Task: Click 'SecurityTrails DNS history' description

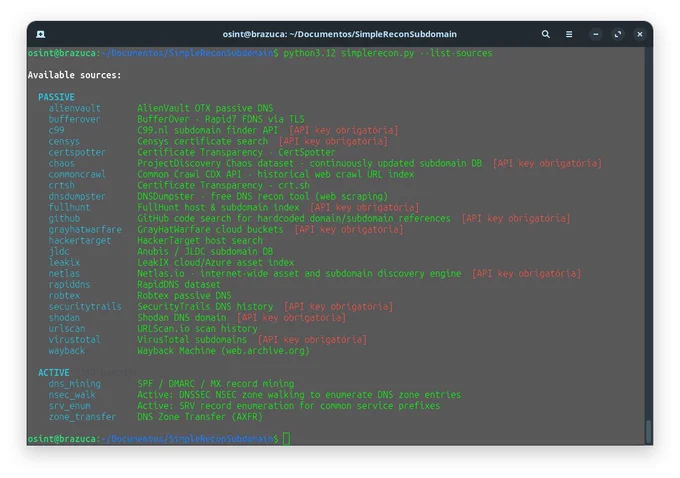Action: pyautogui.click(x=205, y=307)
